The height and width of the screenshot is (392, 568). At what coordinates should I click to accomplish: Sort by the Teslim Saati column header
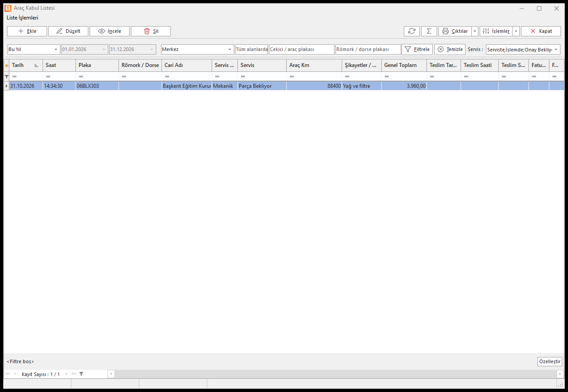coord(479,65)
